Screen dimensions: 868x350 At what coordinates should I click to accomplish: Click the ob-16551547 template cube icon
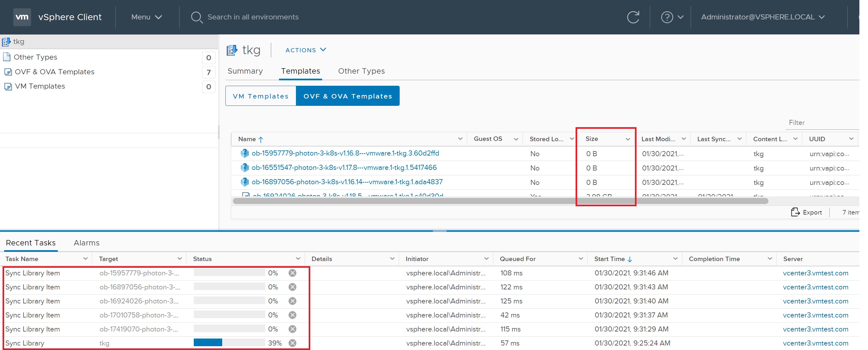coord(245,168)
